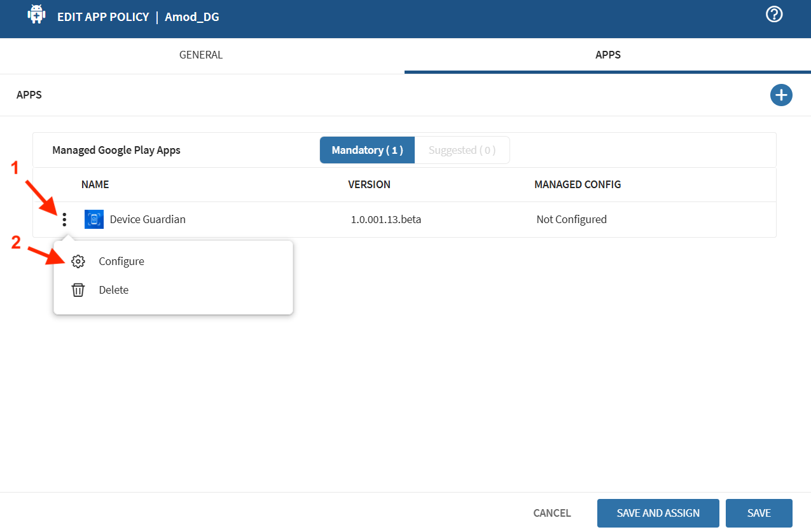Open help via the question mark icon

pyautogui.click(x=773, y=15)
